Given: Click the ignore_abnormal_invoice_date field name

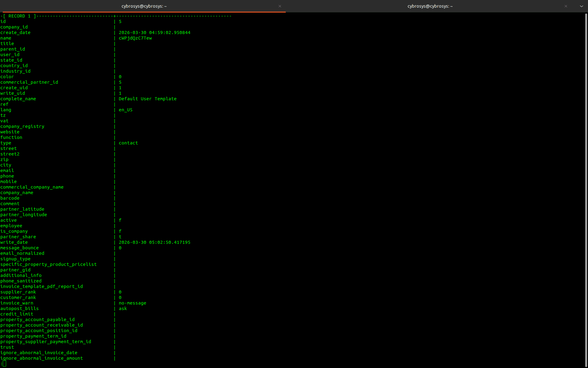Looking at the screenshot, I should (39, 353).
